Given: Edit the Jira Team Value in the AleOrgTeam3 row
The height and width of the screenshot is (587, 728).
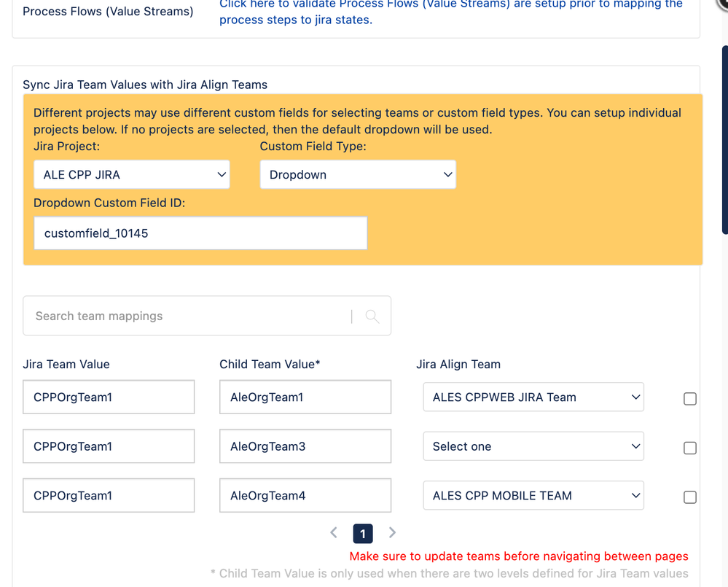Looking at the screenshot, I should (109, 446).
